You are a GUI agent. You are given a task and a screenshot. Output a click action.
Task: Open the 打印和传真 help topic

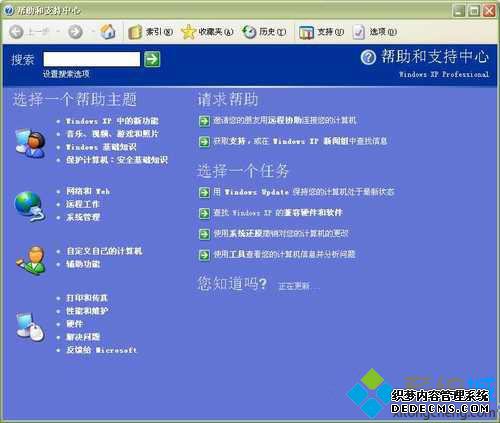tap(87, 298)
